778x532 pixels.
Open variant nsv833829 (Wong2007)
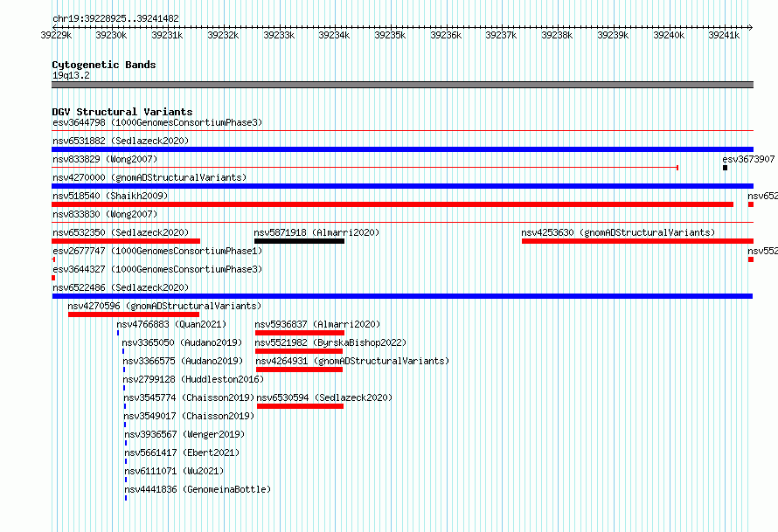[105, 159]
